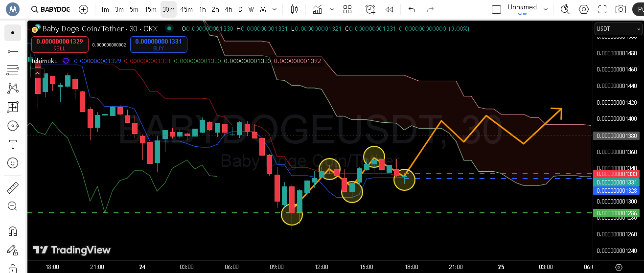This screenshot has width=644, height=273.
Task: Open the candlestick chart type selector
Action: pos(294,9)
